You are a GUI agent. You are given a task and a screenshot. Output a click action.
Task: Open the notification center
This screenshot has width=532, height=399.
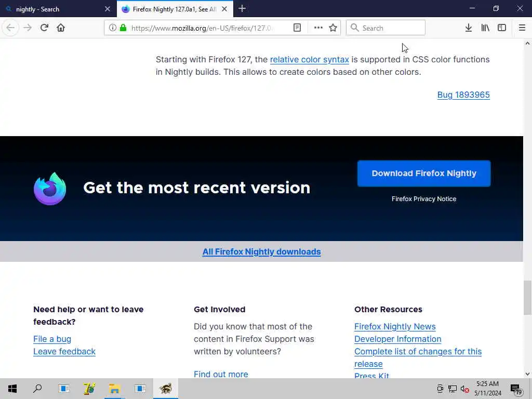pyautogui.click(x=516, y=390)
